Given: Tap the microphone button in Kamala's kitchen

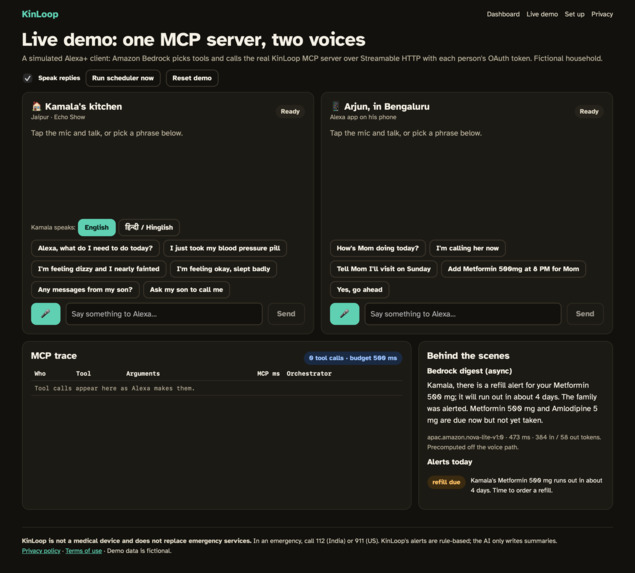Looking at the screenshot, I should 46,314.
